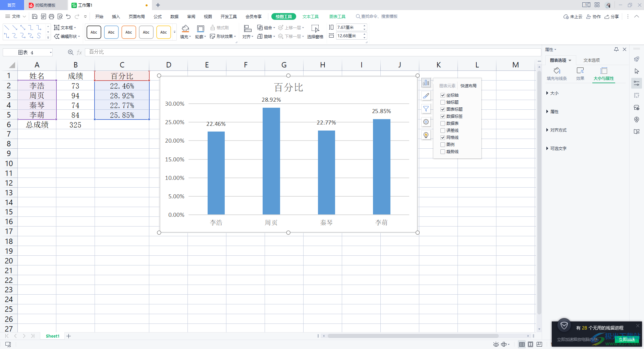This screenshot has width=644, height=349.
Task: Click the 未上云 cloud status button
Action: coord(573,16)
